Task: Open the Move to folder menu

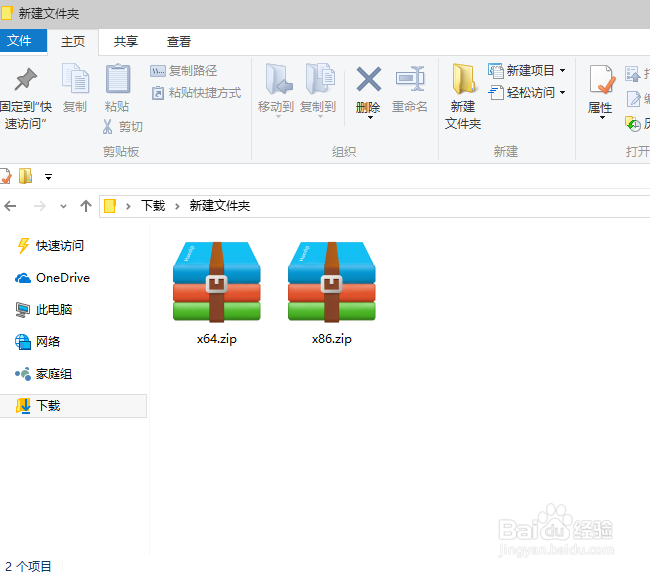Action: tap(276, 90)
